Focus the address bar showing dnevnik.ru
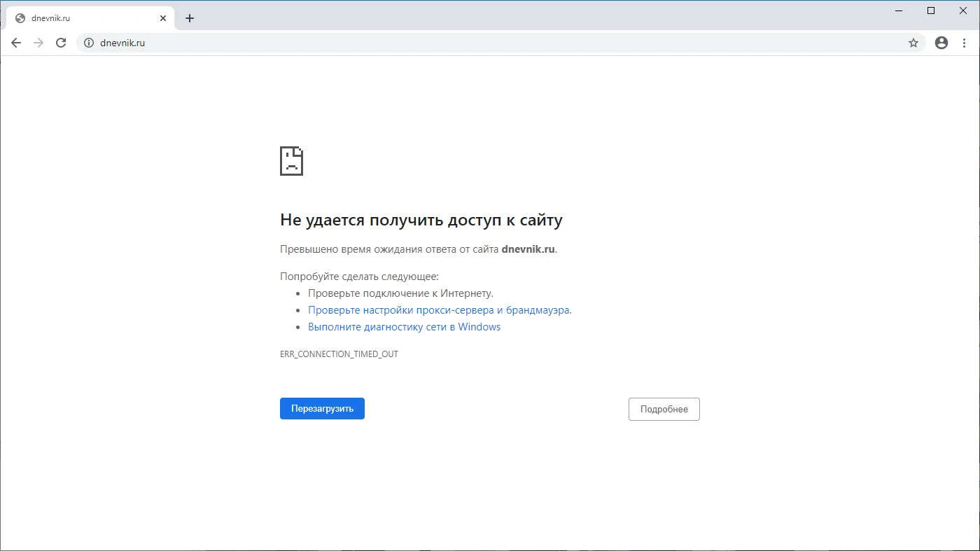 click(x=500, y=43)
